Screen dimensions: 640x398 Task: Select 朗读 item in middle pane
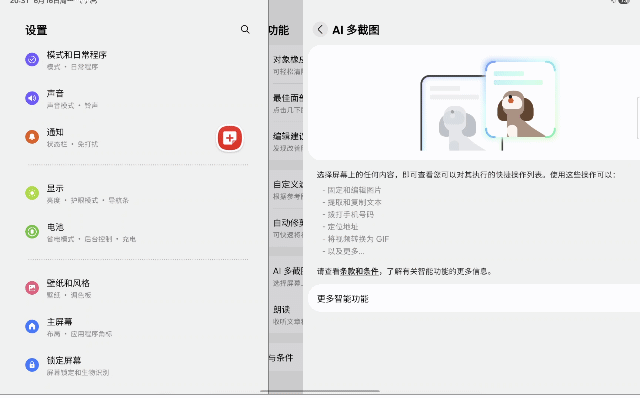click(286, 315)
